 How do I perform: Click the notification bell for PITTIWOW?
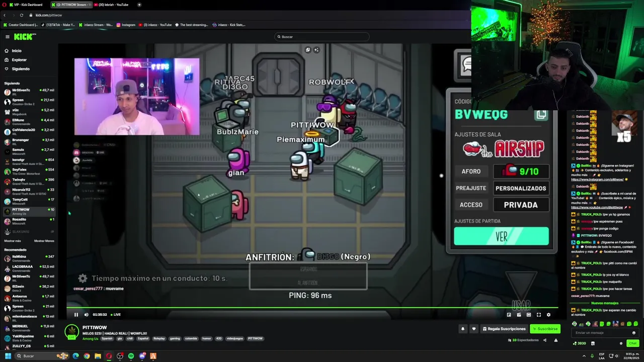click(462, 329)
